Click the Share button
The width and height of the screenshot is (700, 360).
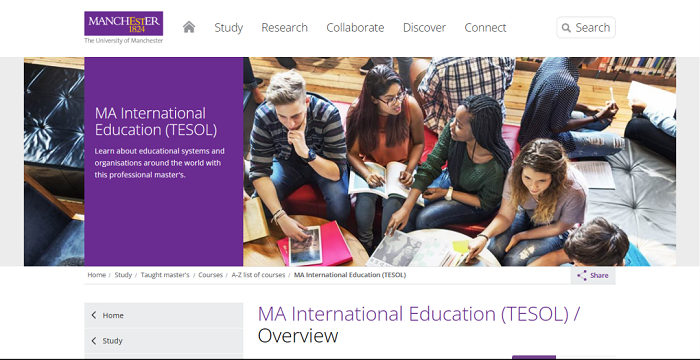point(593,275)
